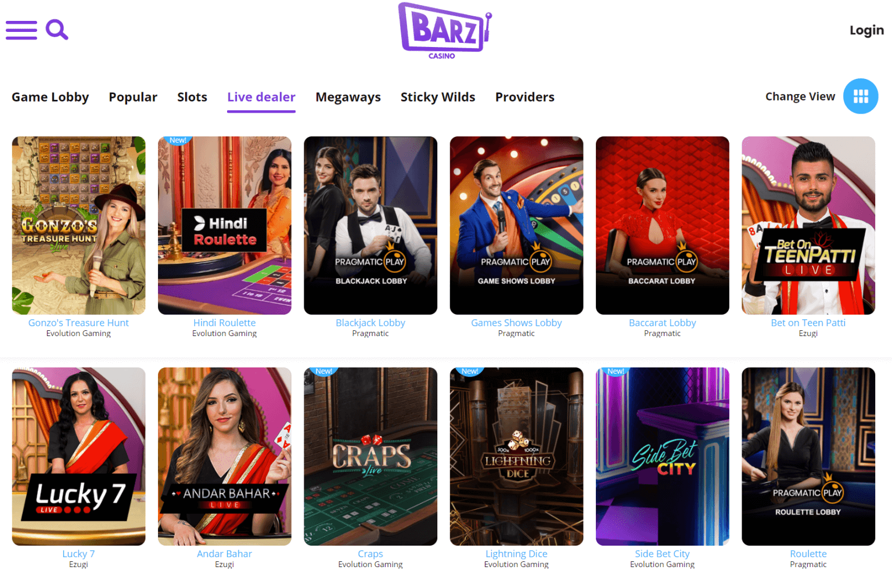Screen dimensions: 892x588
Task: Launch the Hindi Roulette game tile
Action: pyautogui.click(x=225, y=225)
